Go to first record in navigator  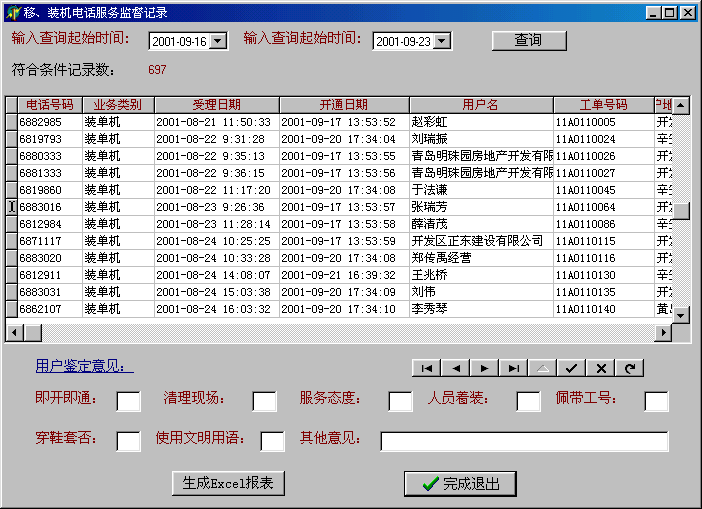tap(426, 368)
